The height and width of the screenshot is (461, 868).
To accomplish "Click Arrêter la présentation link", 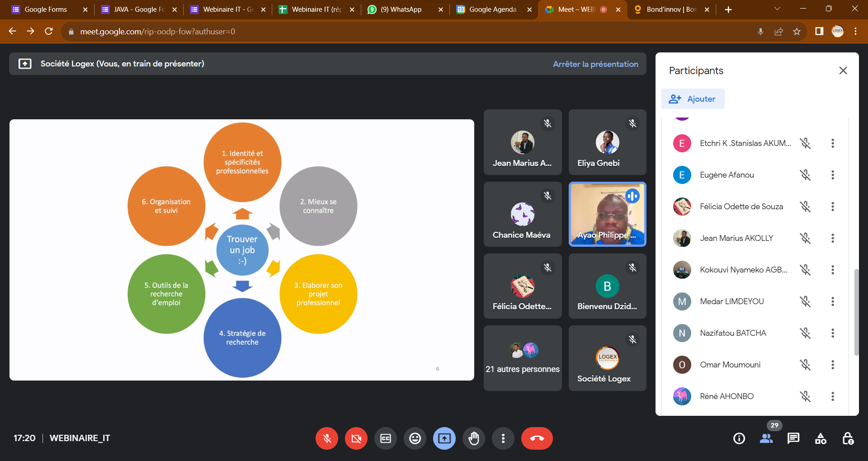I will point(595,64).
